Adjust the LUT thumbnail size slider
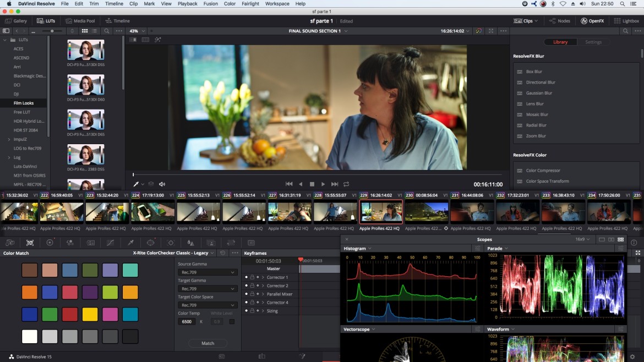644x362 pixels. pos(52,31)
